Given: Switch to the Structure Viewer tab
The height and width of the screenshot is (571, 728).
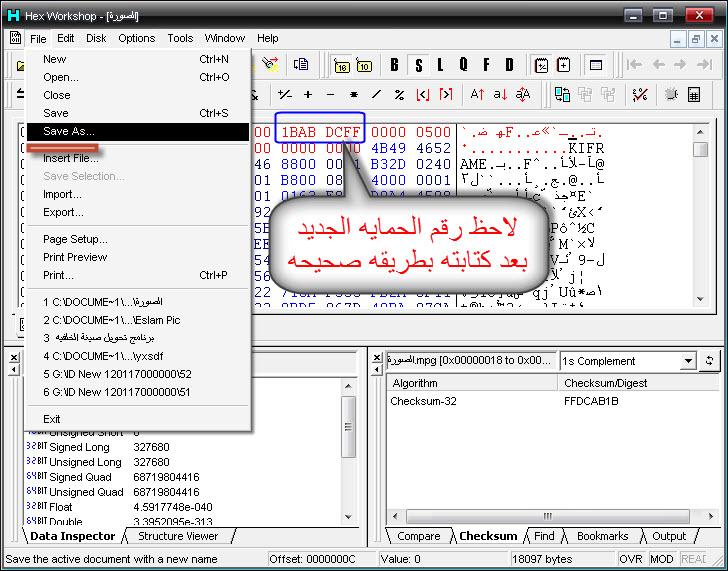Looking at the screenshot, I should 178,536.
